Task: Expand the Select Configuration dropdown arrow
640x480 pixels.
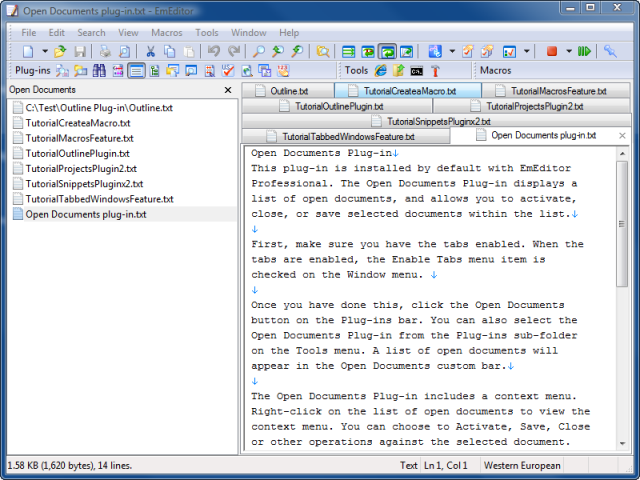Action: [x=452, y=51]
